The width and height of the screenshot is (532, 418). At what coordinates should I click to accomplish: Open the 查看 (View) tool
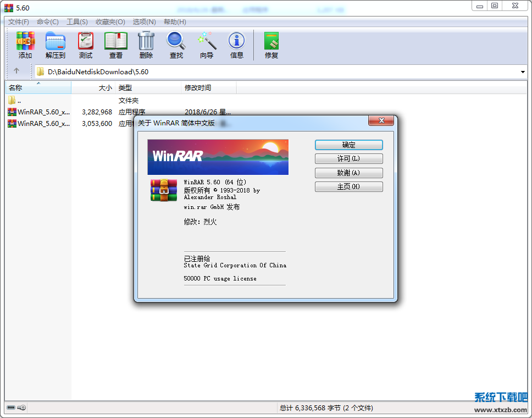(115, 44)
